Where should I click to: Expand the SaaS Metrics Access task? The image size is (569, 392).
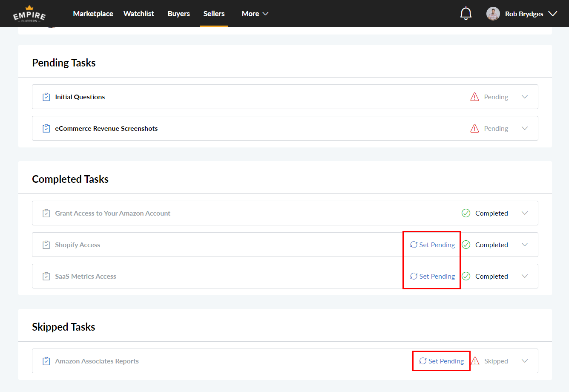click(x=525, y=276)
